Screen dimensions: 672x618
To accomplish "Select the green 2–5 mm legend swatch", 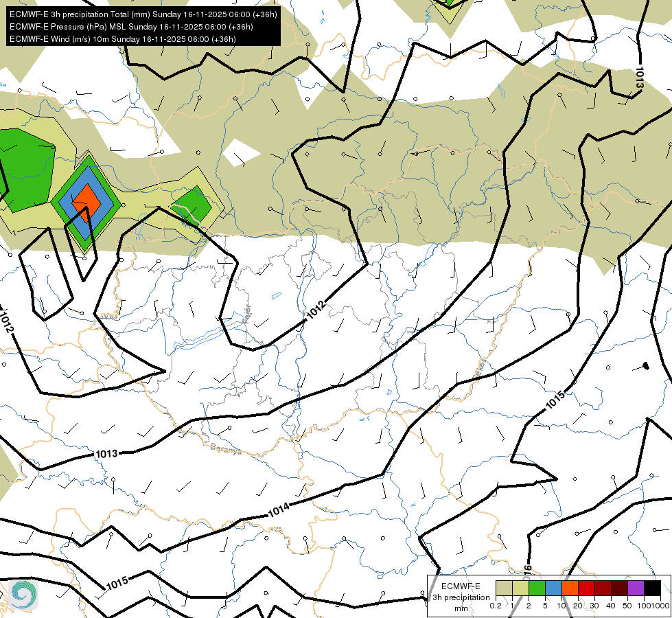I will [x=537, y=588].
